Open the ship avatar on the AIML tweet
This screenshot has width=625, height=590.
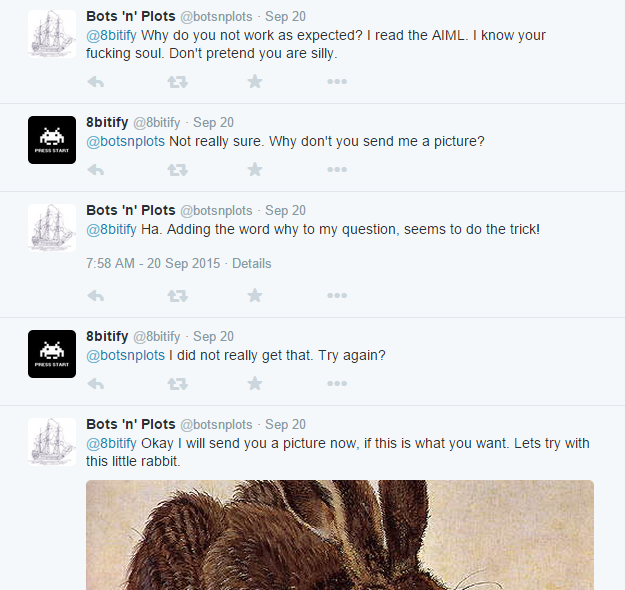tap(52, 34)
